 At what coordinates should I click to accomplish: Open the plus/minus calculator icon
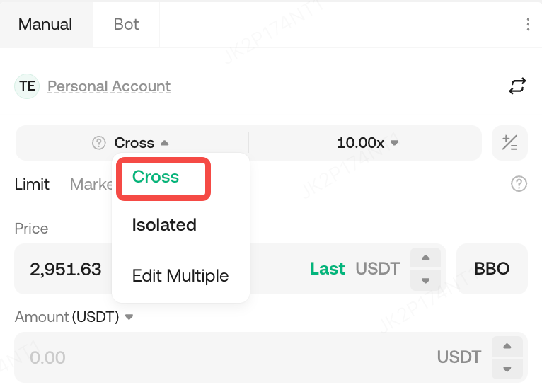pos(509,143)
